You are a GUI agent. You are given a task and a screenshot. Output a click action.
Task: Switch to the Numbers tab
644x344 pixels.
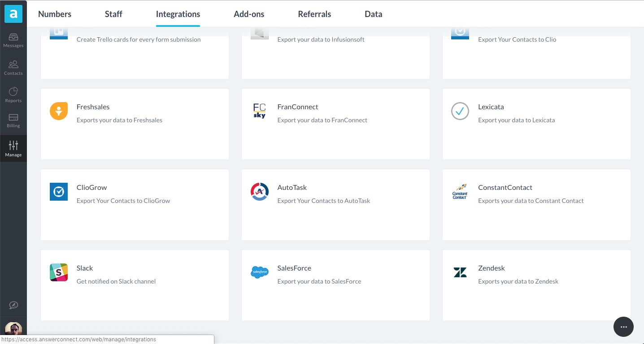click(x=55, y=14)
